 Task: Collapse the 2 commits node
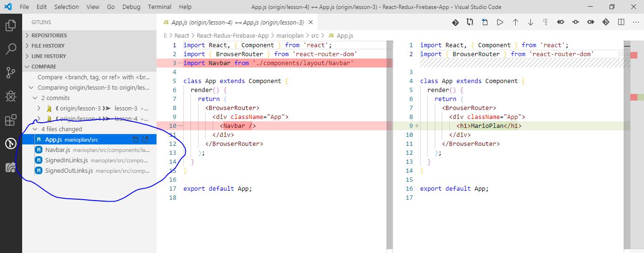pyautogui.click(x=35, y=98)
